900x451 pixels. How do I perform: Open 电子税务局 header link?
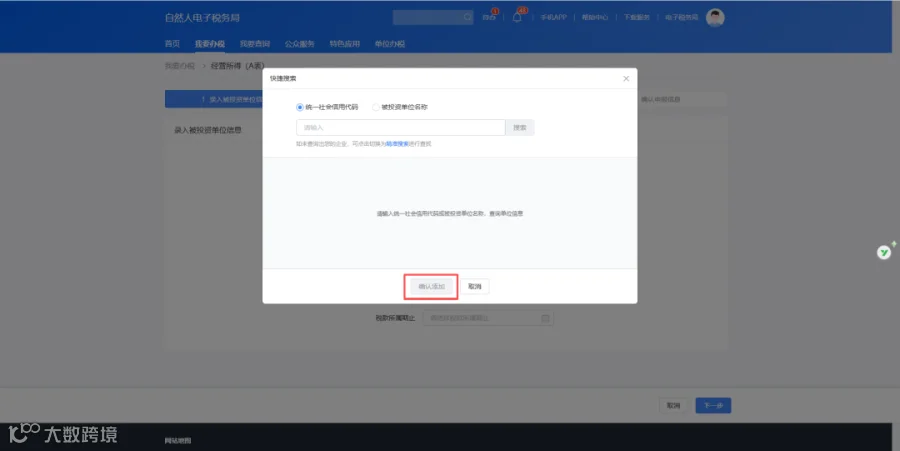681,17
